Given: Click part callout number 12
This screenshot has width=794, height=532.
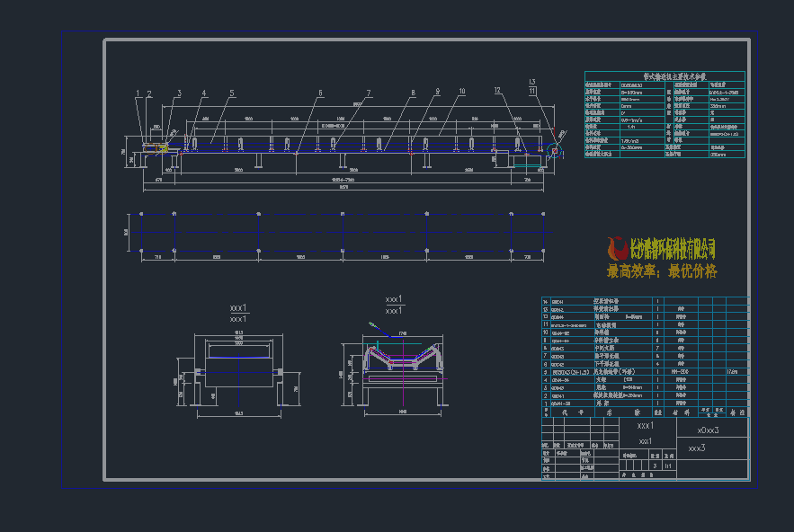Looking at the screenshot, I should [x=496, y=90].
